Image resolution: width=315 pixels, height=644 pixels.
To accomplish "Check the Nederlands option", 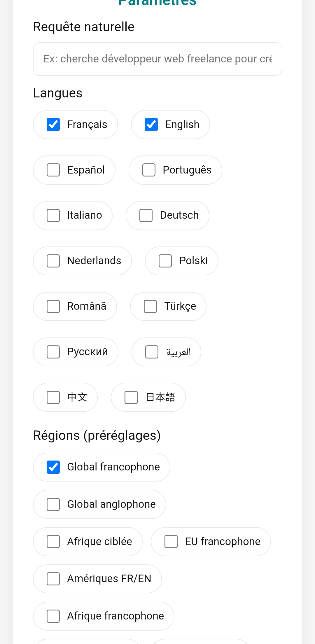I will pos(53,261).
